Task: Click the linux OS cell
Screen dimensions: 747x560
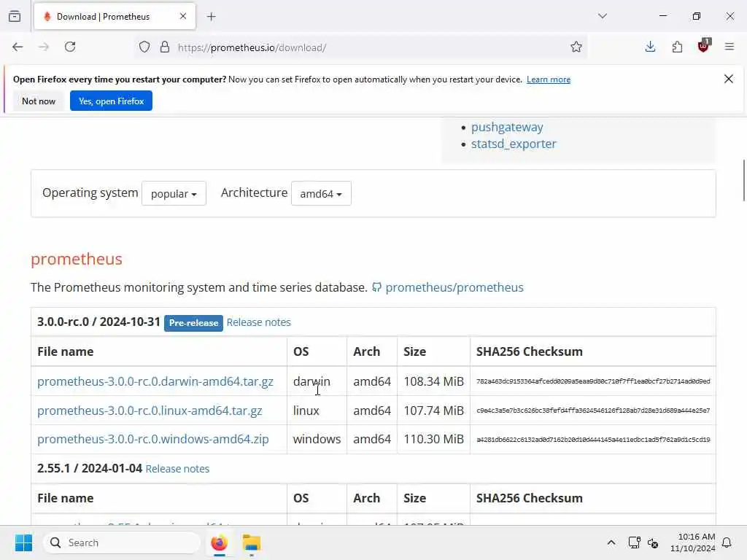Action: pyautogui.click(x=317, y=411)
